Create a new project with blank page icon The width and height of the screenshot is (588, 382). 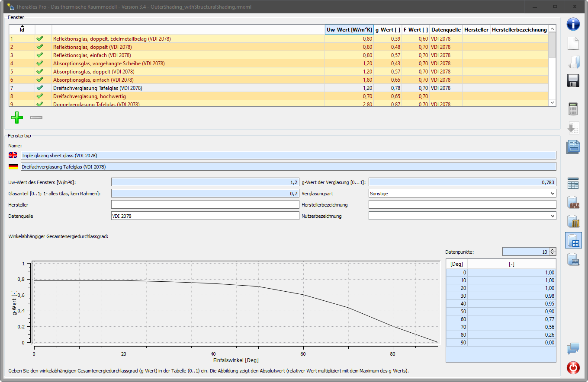pos(573,44)
